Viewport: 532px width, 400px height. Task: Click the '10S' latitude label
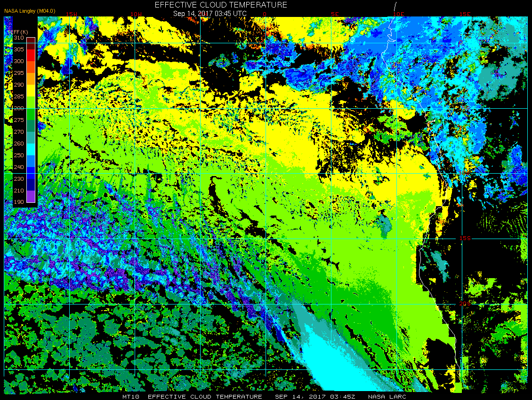point(465,173)
